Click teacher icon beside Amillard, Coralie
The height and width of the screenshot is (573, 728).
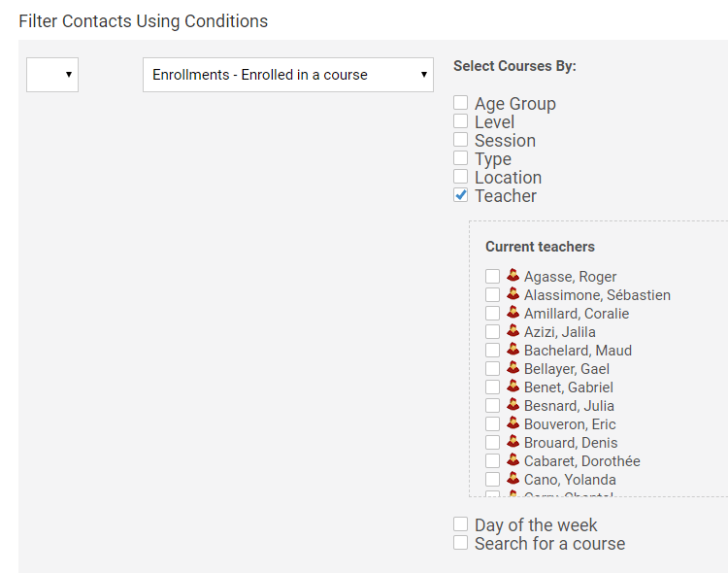tap(513, 313)
